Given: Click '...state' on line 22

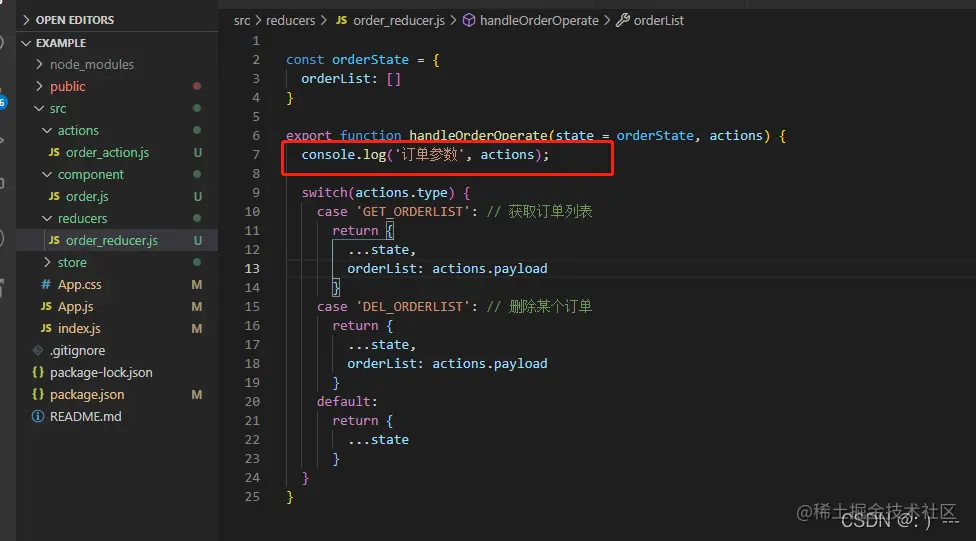Looking at the screenshot, I should pos(378,440).
